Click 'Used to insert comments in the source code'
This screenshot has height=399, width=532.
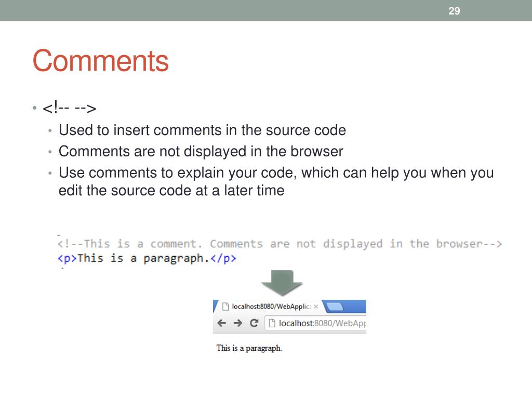pos(202,130)
